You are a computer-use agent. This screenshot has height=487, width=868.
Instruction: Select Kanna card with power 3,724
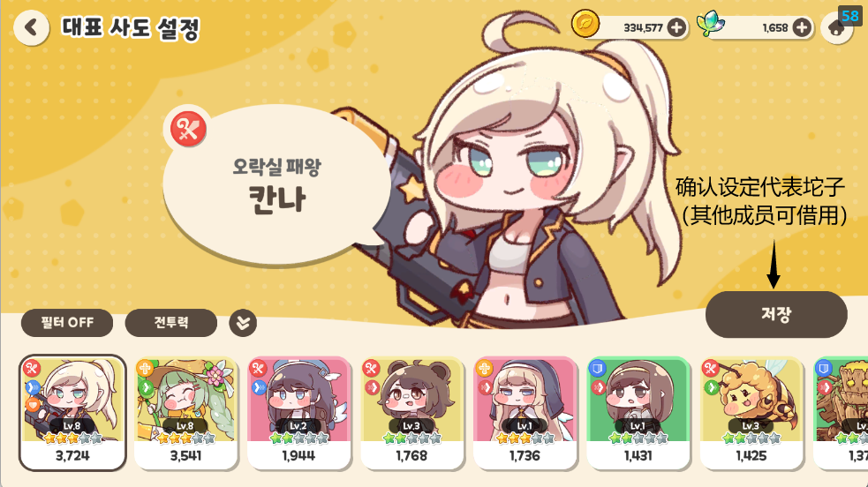[x=72, y=413]
